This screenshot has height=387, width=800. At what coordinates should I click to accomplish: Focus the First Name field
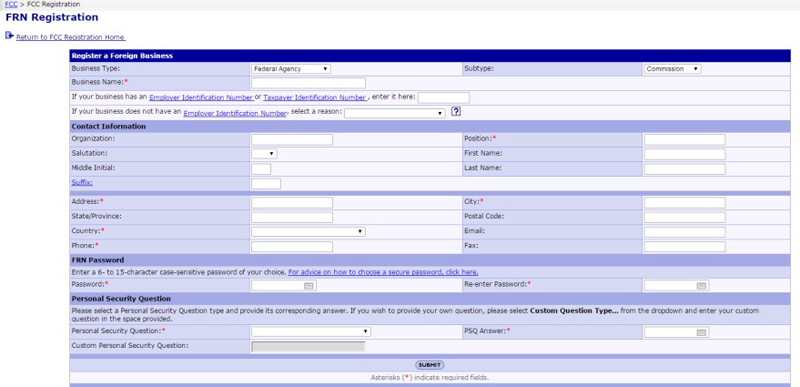(685, 154)
